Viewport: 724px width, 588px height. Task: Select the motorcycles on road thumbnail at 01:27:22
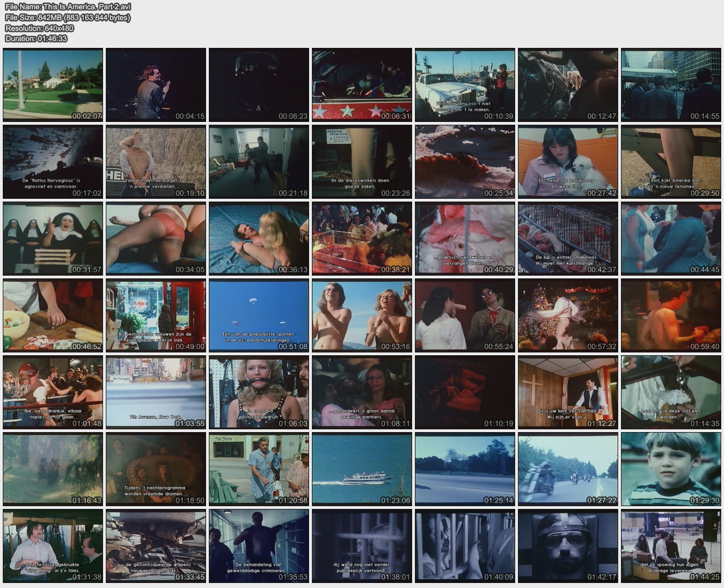[568, 469]
